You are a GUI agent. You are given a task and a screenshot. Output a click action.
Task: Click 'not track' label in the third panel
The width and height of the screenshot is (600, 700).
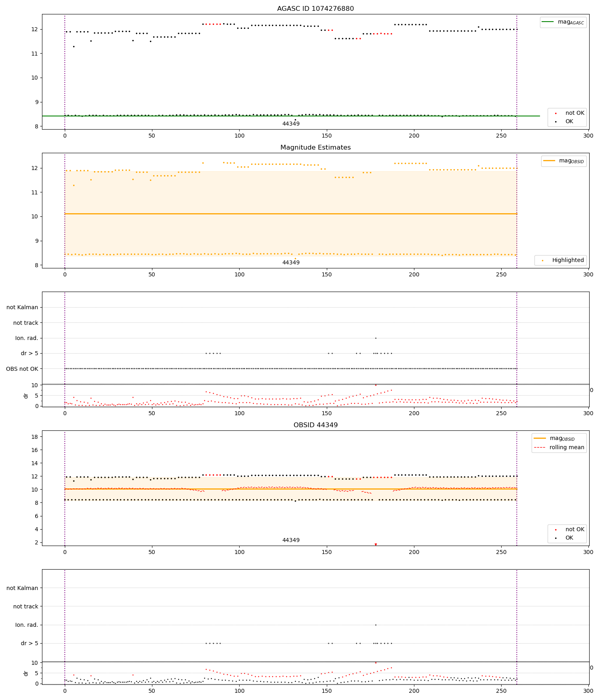[26, 323]
